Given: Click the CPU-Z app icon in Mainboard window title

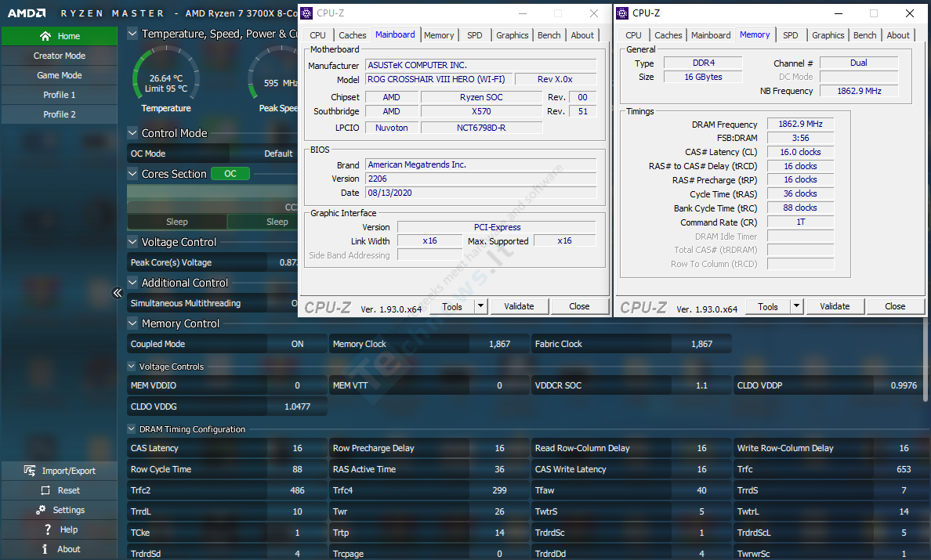Looking at the screenshot, I should coord(306,13).
